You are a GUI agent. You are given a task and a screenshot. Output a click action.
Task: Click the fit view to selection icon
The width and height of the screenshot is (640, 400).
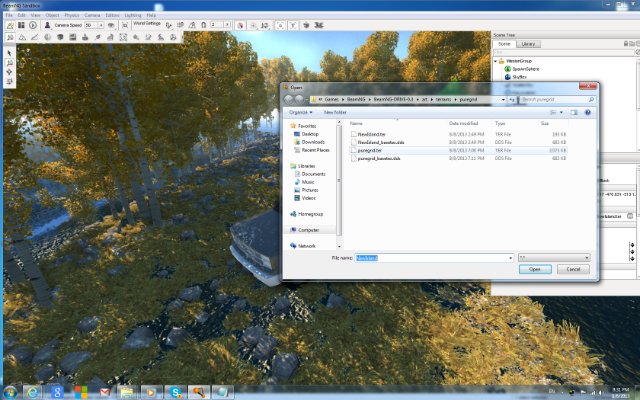[125, 25]
